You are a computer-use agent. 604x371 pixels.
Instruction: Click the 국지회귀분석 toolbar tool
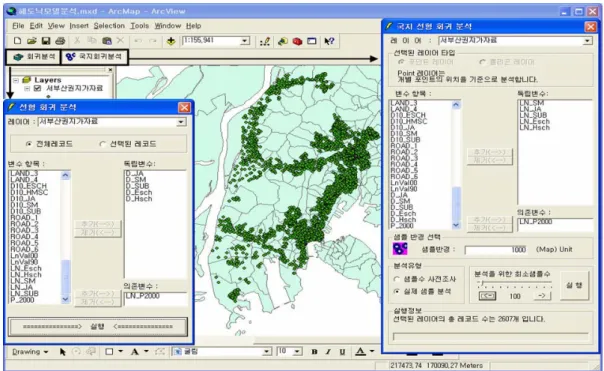click(x=94, y=57)
